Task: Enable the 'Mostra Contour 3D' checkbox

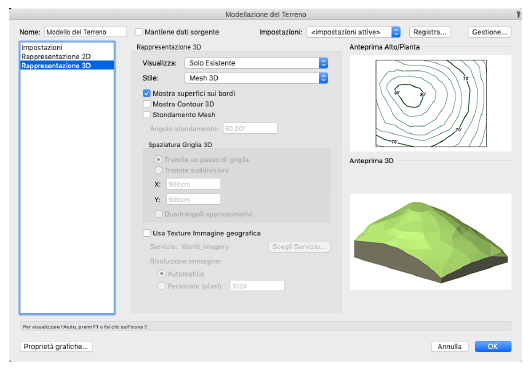Action: (147, 104)
